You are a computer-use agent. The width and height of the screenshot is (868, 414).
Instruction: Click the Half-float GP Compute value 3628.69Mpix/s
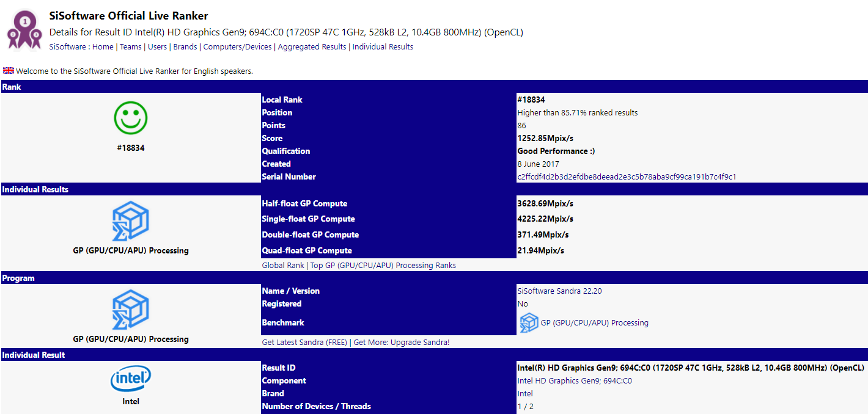click(x=545, y=204)
